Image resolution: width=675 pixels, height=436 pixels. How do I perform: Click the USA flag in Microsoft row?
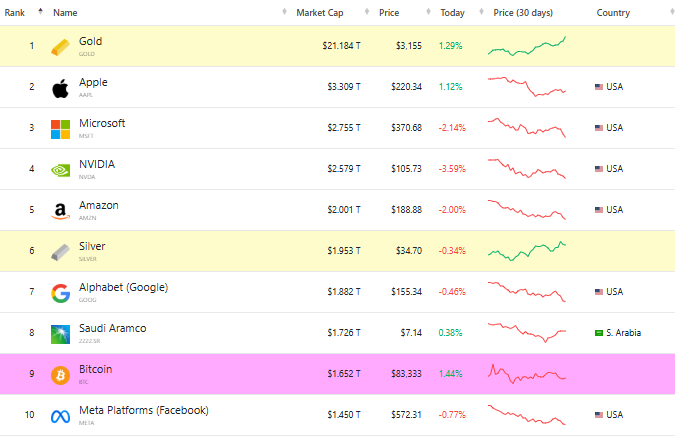pos(598,128)
